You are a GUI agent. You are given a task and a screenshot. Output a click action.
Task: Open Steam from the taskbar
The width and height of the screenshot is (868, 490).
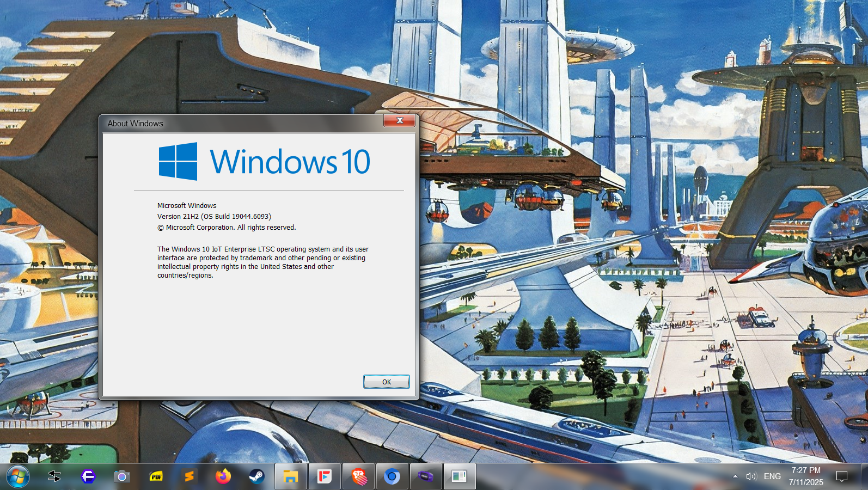pos(256,476)
